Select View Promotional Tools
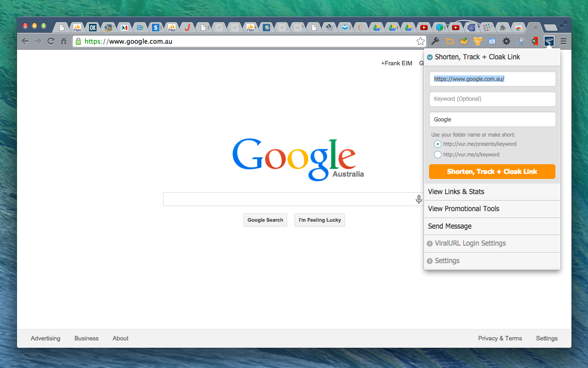Screen dimensions: 588x368 pyautogui.click(x=463, y=208)
